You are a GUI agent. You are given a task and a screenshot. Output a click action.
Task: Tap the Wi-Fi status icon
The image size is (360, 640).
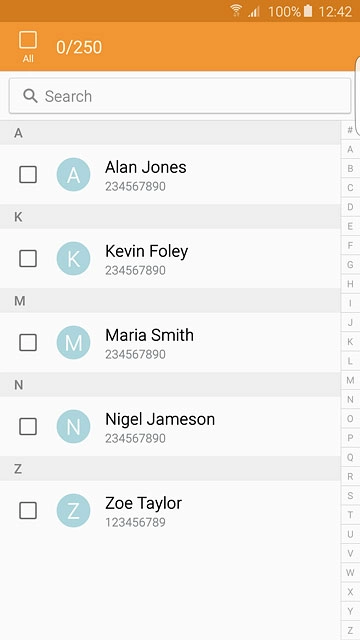coord(236,11)
